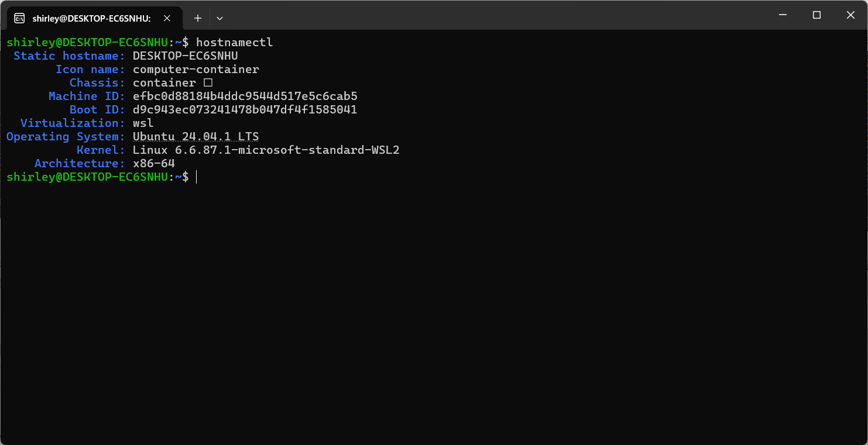The image size is (868, 445).
Task: Click the hostnamectl command text
Action: [x=234, y=42]
